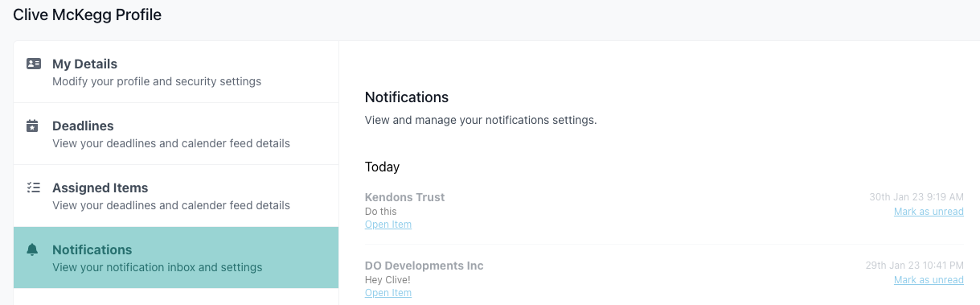Click the 'Do this' message text
The image size is (980, 305).
(381, 212)
